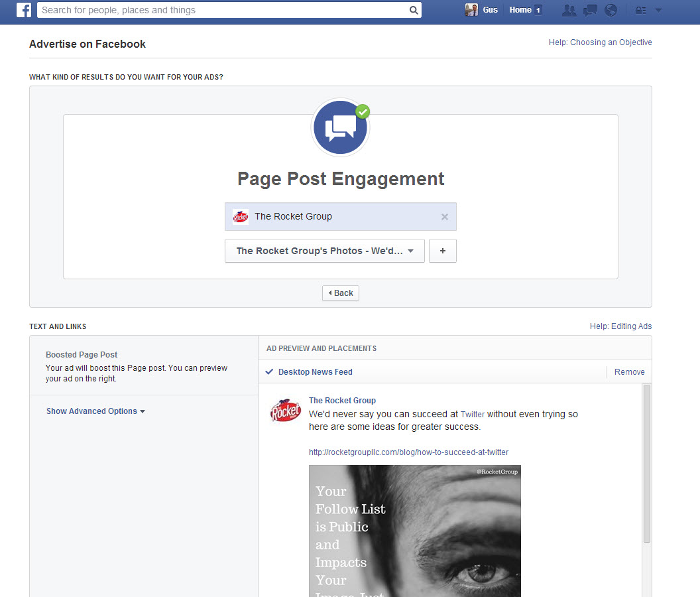Click the search magnifier icon
The image size is (700, 597).
(x=414, y=10)
